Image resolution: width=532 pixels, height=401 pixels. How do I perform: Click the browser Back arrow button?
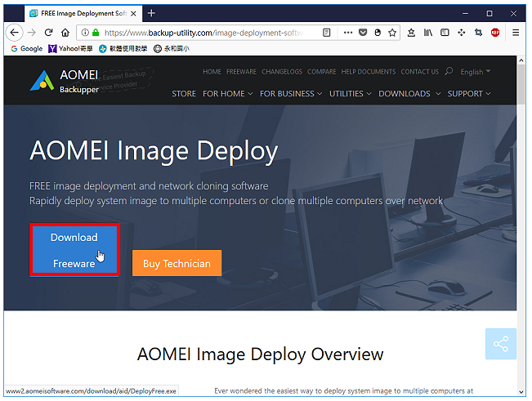(x=14, y=33)
